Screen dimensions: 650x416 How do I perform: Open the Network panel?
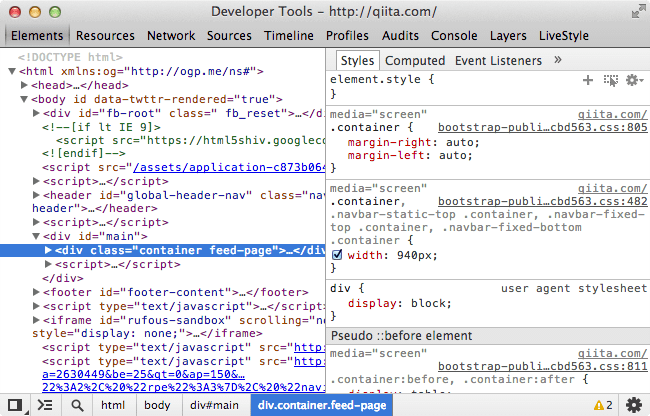pos(171,36)
